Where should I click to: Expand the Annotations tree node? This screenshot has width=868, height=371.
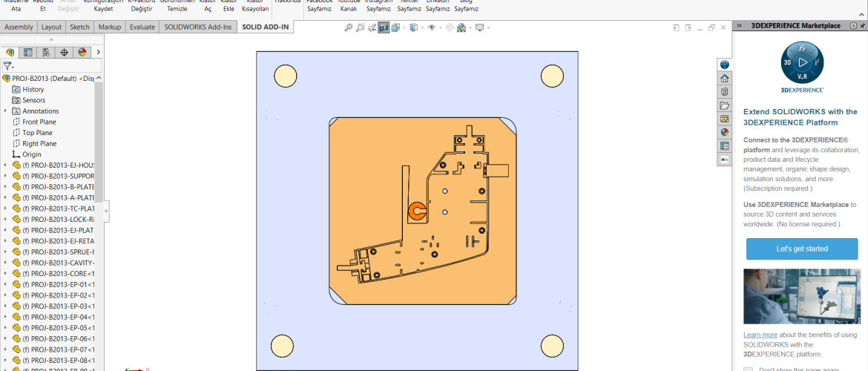point(5,111)
